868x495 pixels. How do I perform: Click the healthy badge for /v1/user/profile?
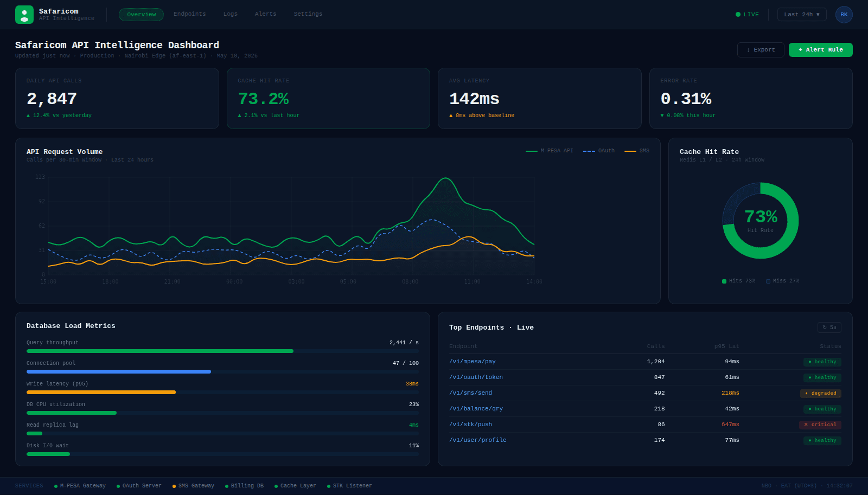[x=822, y=440]
